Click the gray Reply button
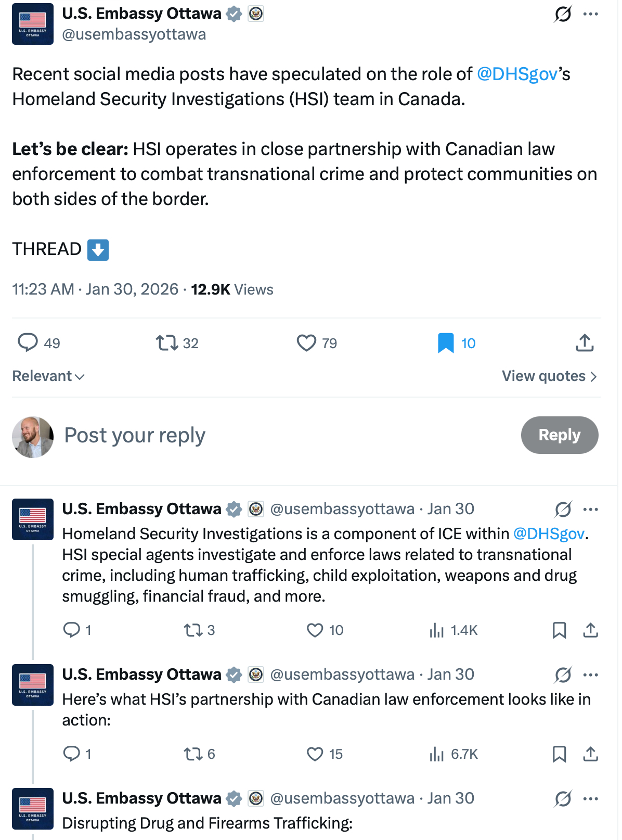 (560, 435)
